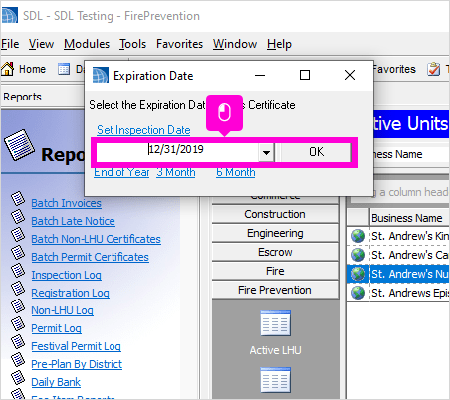Choose the 3 Month link

[176, 172]
